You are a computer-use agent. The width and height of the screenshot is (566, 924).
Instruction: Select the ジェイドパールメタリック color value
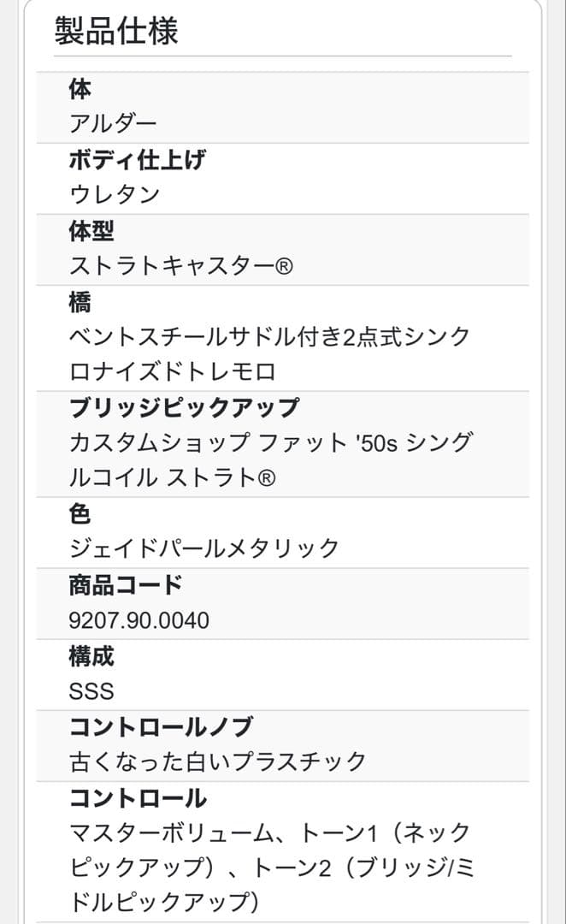(204, 548)
